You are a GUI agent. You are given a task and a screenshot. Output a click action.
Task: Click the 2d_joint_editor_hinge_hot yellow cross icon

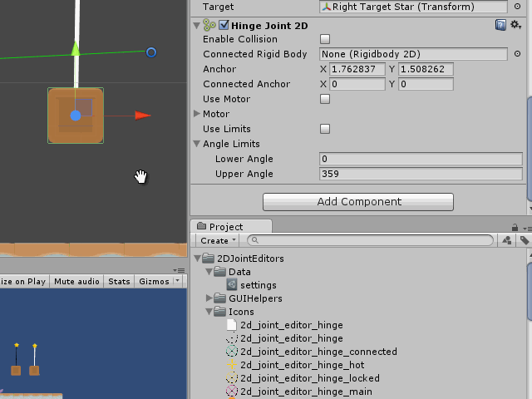pos(232,364)
